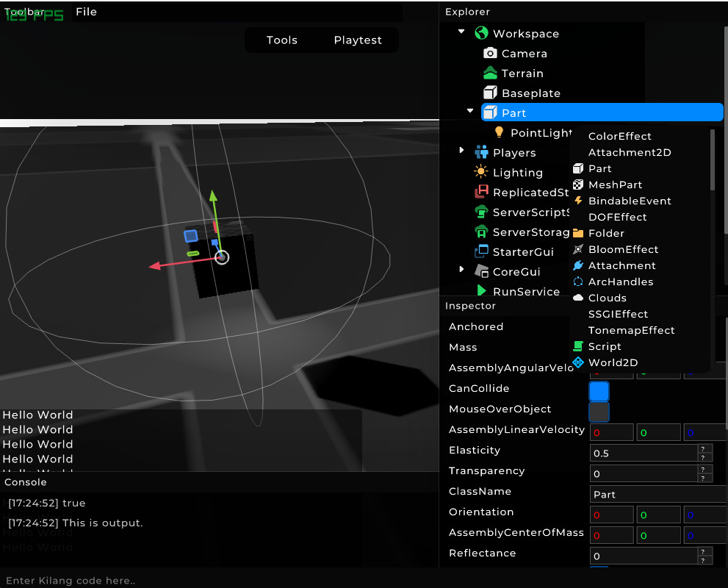The width and height of the screenshot is (728, 588).
Task: Click the Playtest button
Action: pyautogui.click(x=358, y=40)
